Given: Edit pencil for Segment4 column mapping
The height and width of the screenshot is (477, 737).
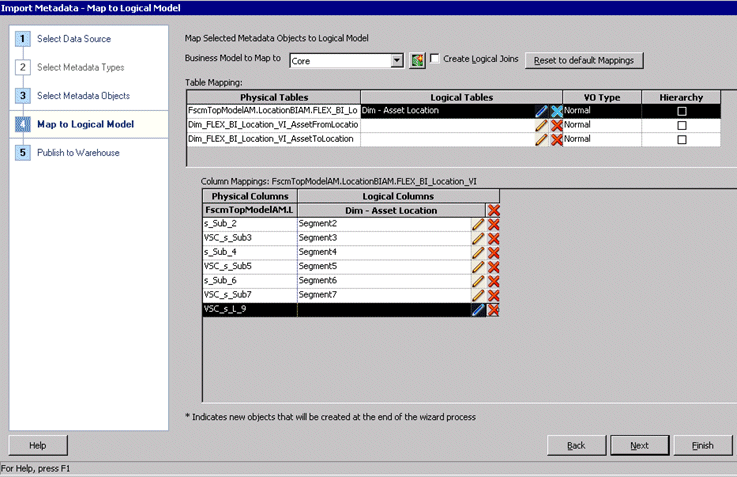Looking at the screenshot, I should coord(478,252).
